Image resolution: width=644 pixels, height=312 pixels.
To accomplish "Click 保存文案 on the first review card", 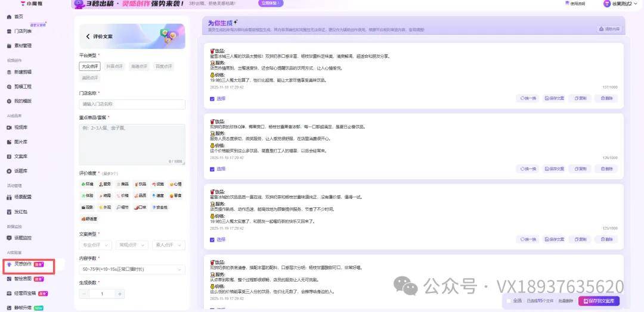I will [554, 98].
